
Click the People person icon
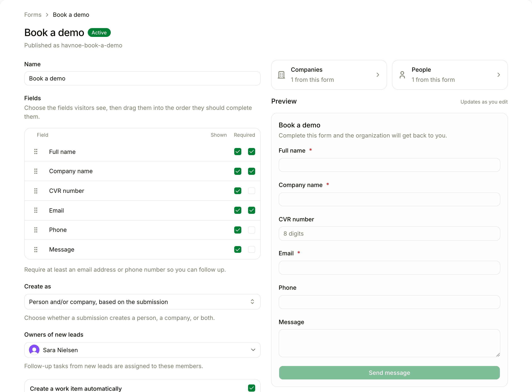pos(402,75)
